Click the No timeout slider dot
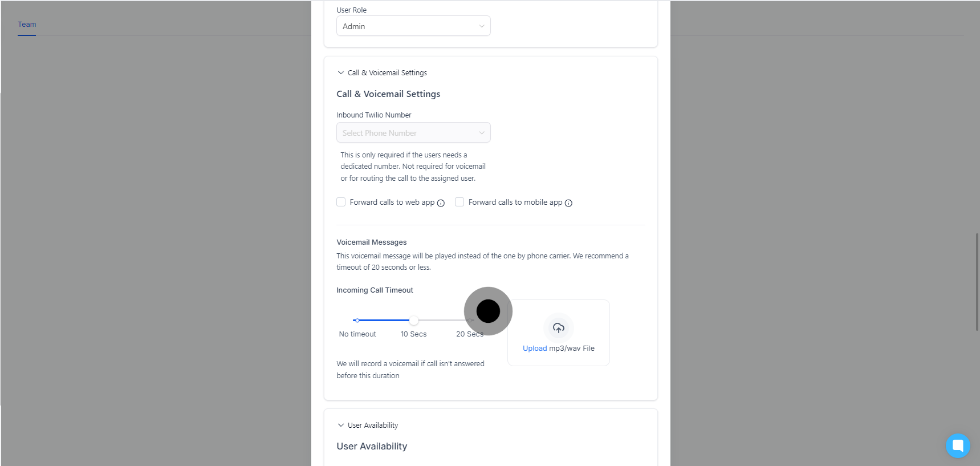 coord(357,321)
